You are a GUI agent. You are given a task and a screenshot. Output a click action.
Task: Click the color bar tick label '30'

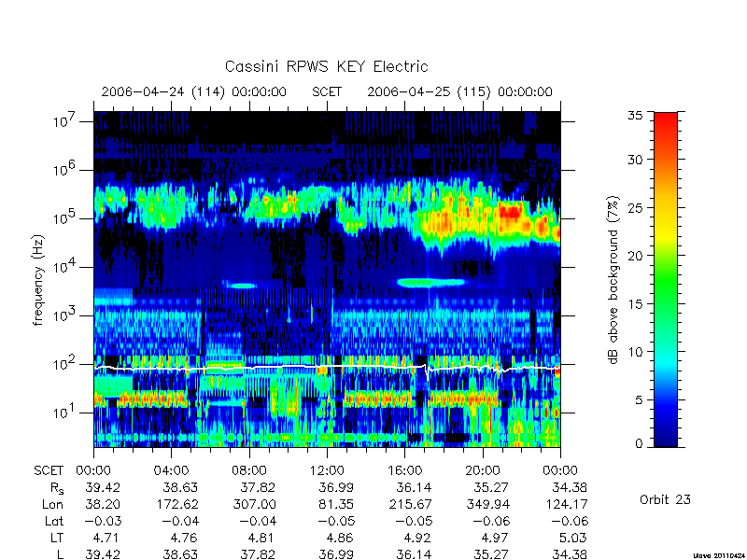point(635,160)
